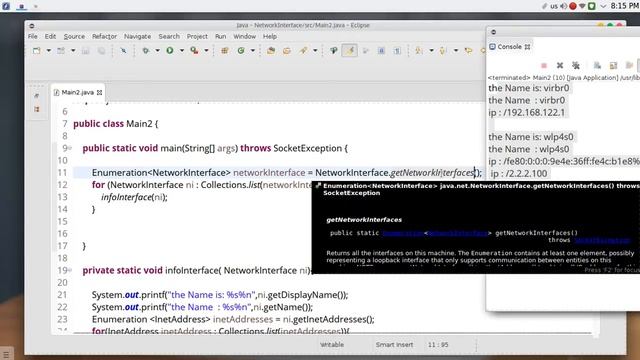Click Remove All Terminated Launches icon
This screenshot has width=640, height=360.
(x=576, y=65)
